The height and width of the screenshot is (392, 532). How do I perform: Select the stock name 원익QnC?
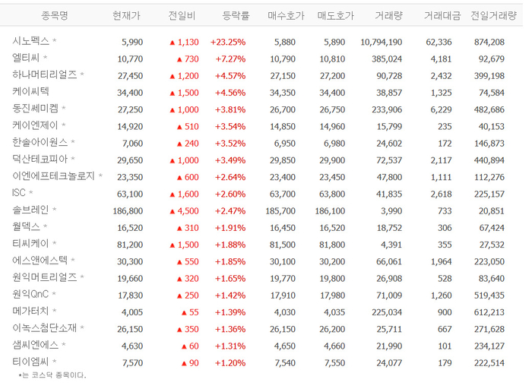click(x=30, y=294)
